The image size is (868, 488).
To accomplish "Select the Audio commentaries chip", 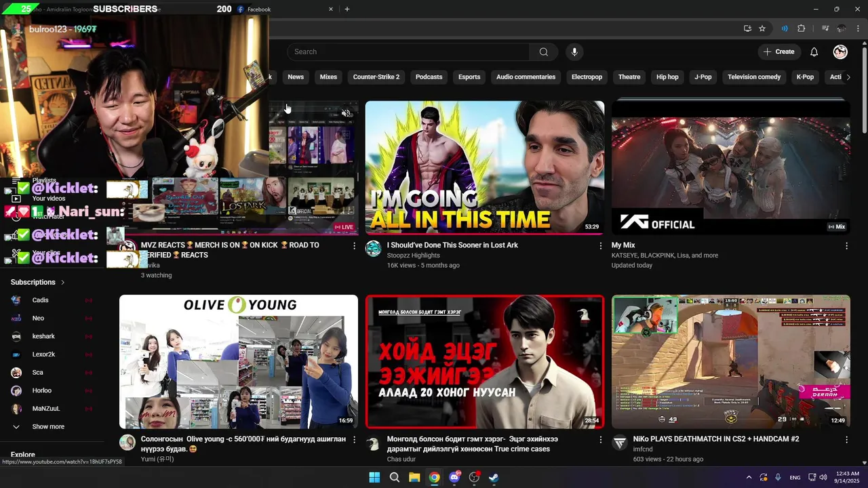I will (526, 77).
